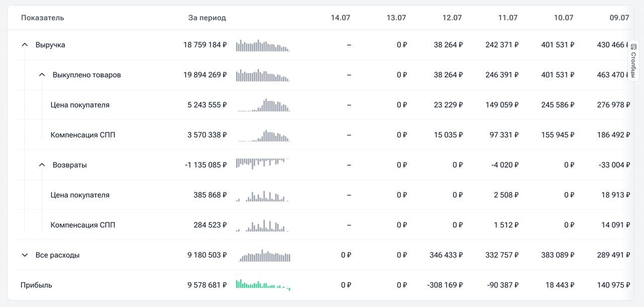Screen dimensions: 644x307
Task: Click the Прибыль green sparkline chart
Action: coord(263,285)
